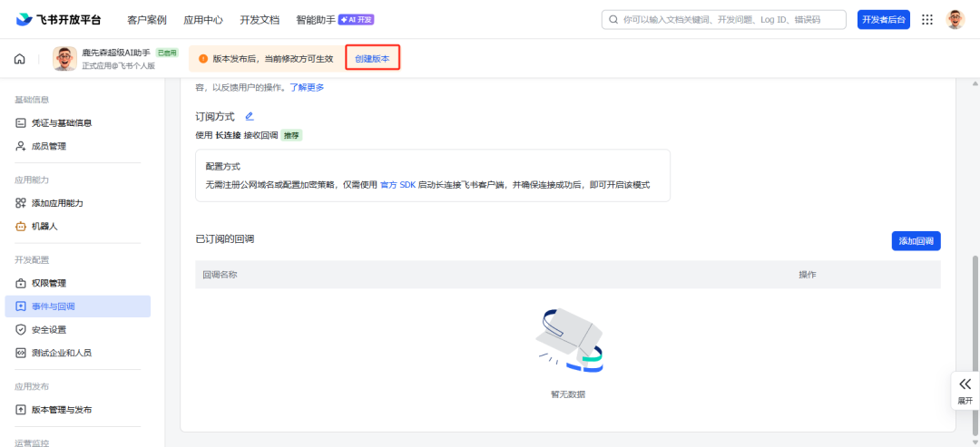This screenshot has height=447, width=980.
Task: Click the 添加应用能力 grid icon
Action: [x=20, y=203]
